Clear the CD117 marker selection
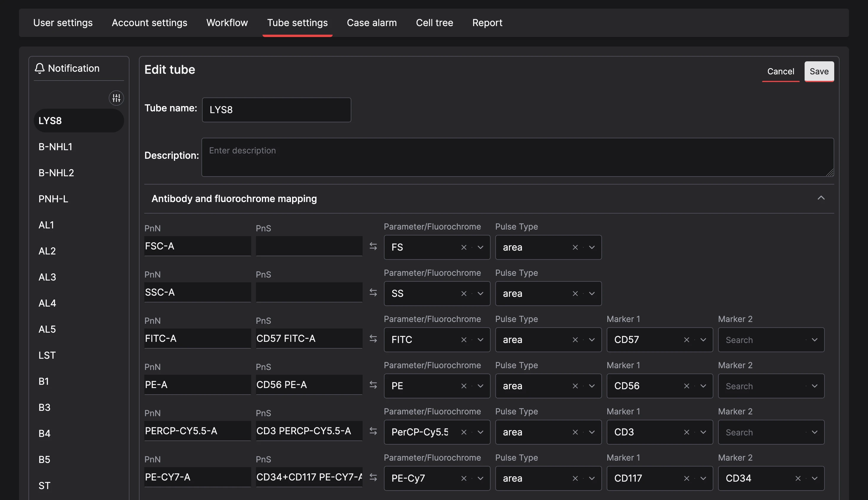 coord(687,478)
